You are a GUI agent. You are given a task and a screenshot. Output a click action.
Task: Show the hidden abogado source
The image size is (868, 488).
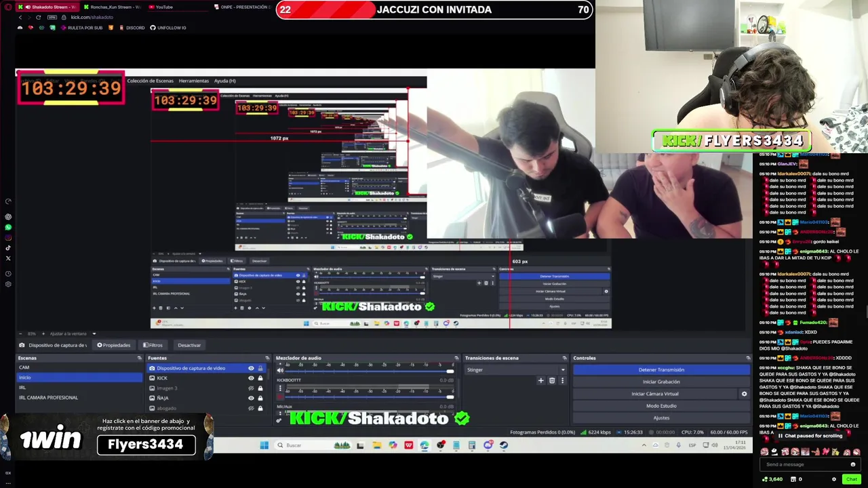[251, 408]
